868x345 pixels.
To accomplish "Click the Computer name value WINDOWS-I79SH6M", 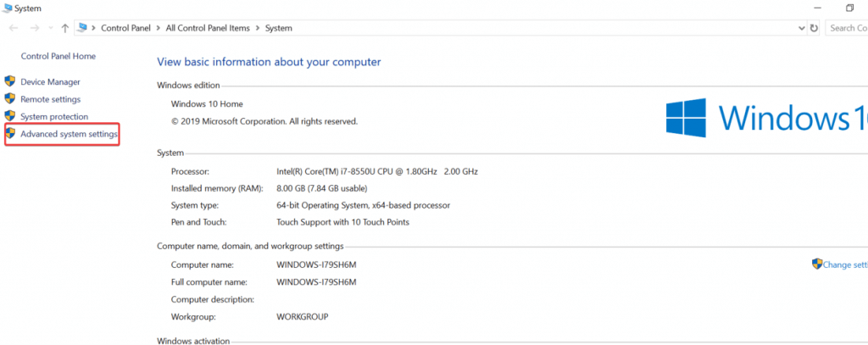I will click(x=316, y=264).
